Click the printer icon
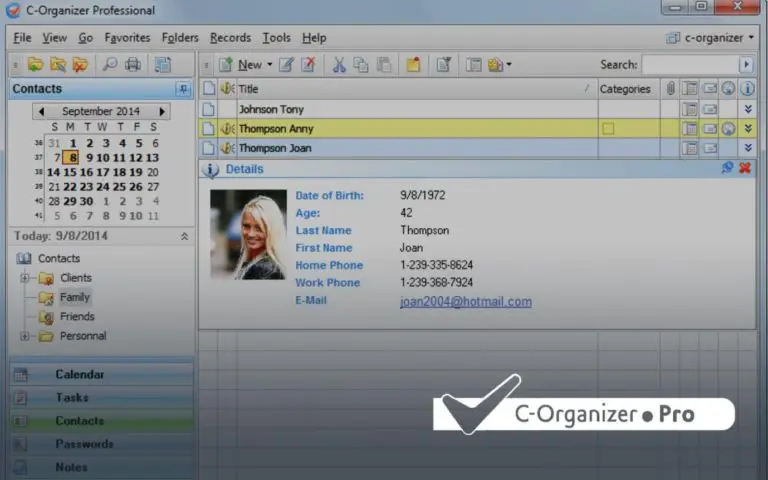Screen dimensions: 768x480 (x=133, y=64)
